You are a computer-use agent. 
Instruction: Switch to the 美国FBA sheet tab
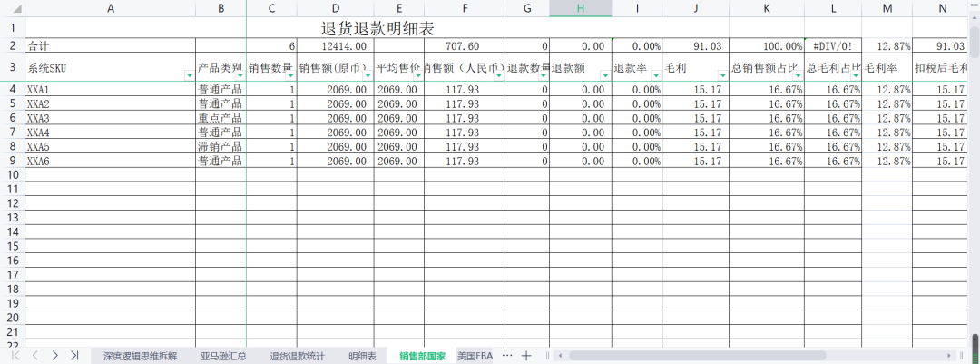[475, 357]
